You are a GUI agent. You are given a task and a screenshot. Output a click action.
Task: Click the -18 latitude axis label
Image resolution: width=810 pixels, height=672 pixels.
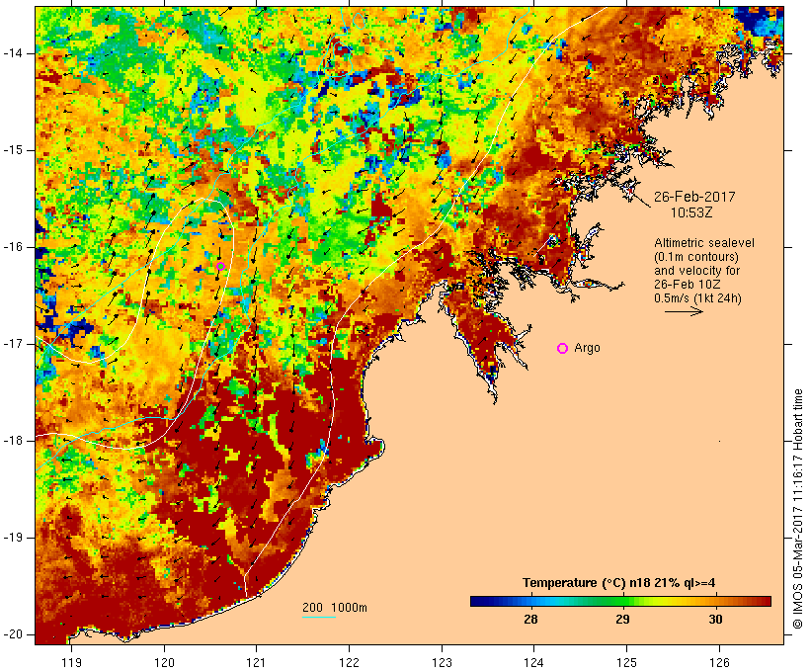pyautogui.click(x=13, y=441)
